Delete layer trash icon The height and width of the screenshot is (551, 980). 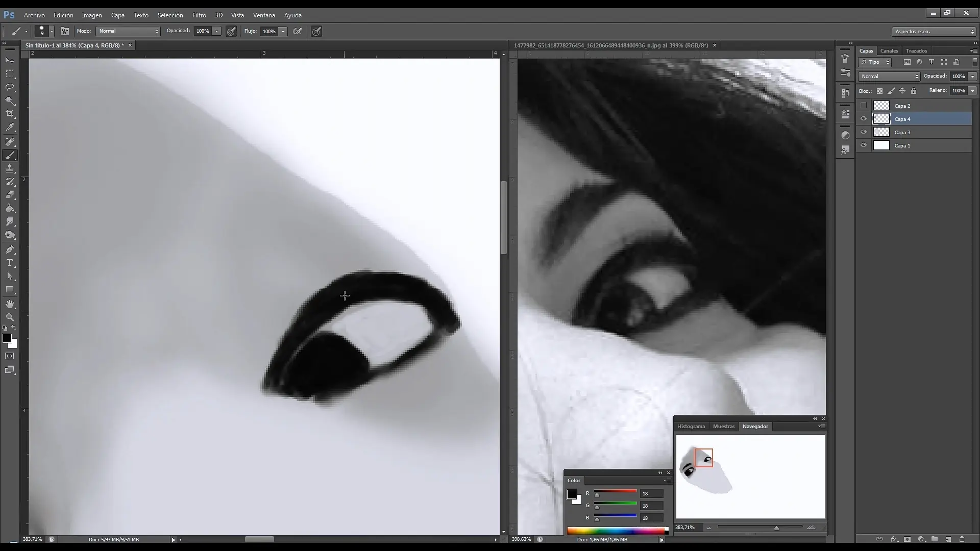coord(962,539)
